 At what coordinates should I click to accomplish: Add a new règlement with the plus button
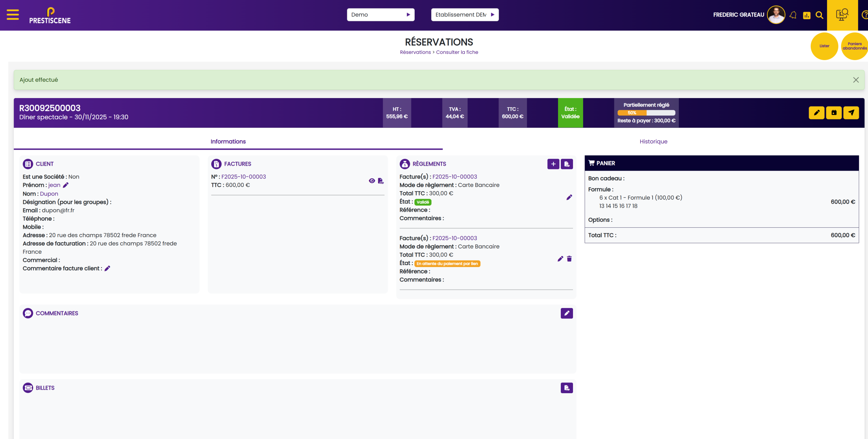(553, 164)
